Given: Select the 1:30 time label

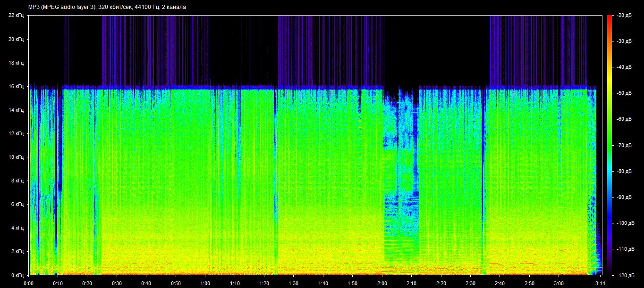Looking at the screenshot, I should click(293, 283).
